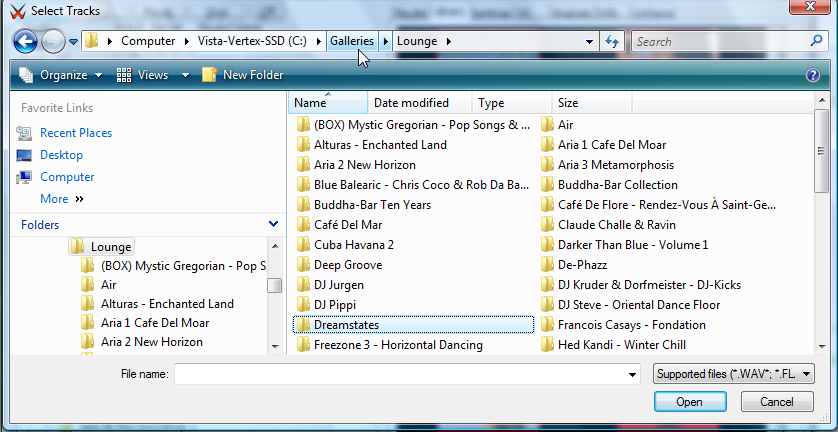Viewport: 838px width, 432px height.
Task: Open recent pages dropdown arrow beside Forward
Action: [73, 41]
